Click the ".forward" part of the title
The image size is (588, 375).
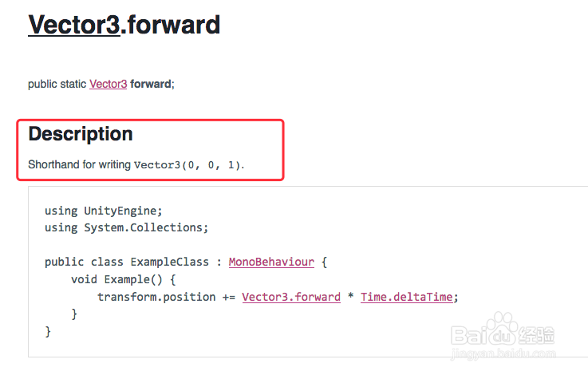point(171,25)
